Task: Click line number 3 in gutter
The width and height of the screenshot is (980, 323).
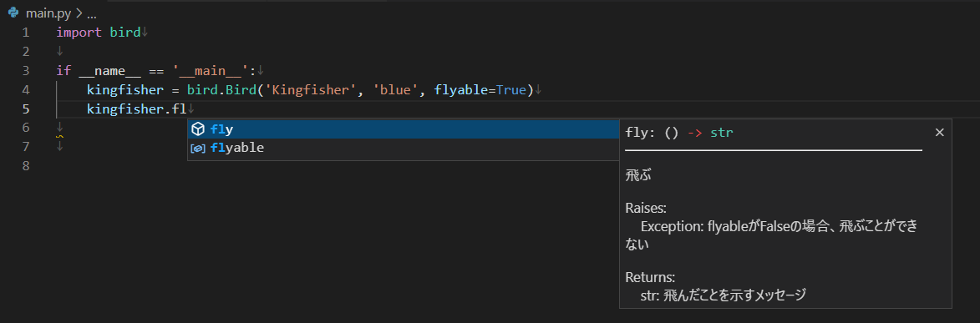Action: coord(26,71)
